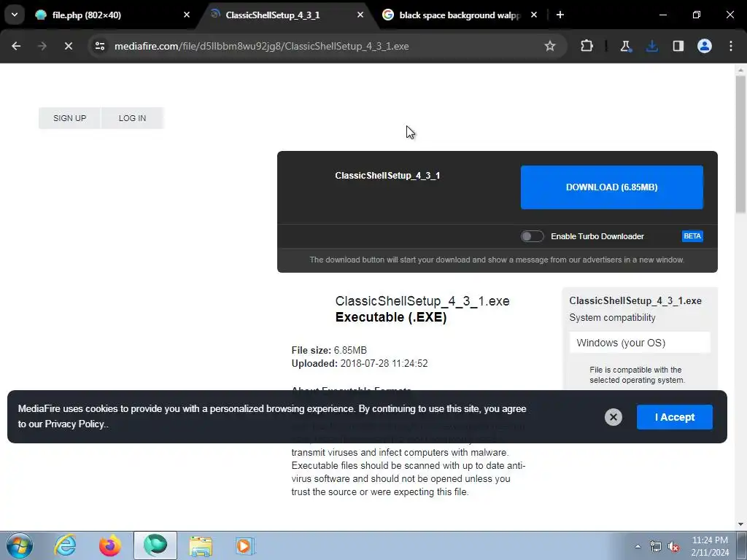Open the Extensions puzzle icon
747x560 pixels.
(587, 46)
